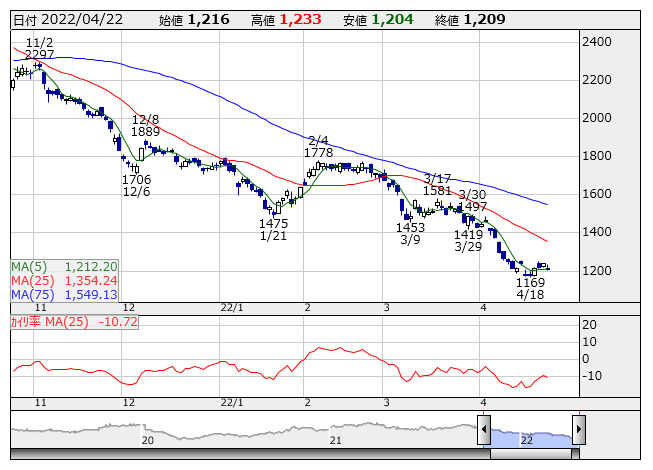Click the 2/4 high marker at 1778

click(x=320, y=146)
